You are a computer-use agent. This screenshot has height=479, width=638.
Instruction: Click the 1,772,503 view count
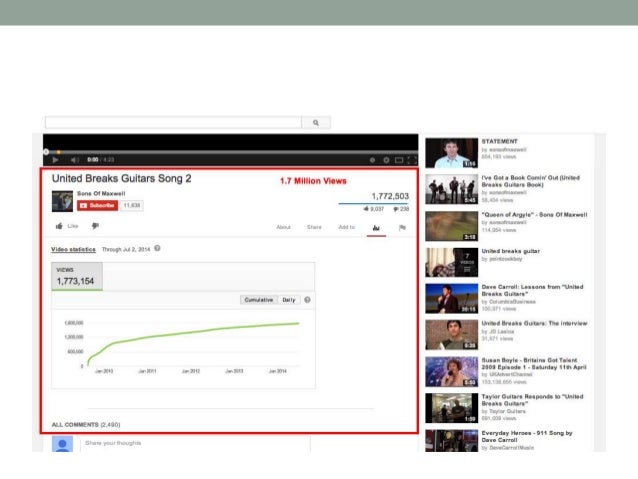(x=390, y=196)
